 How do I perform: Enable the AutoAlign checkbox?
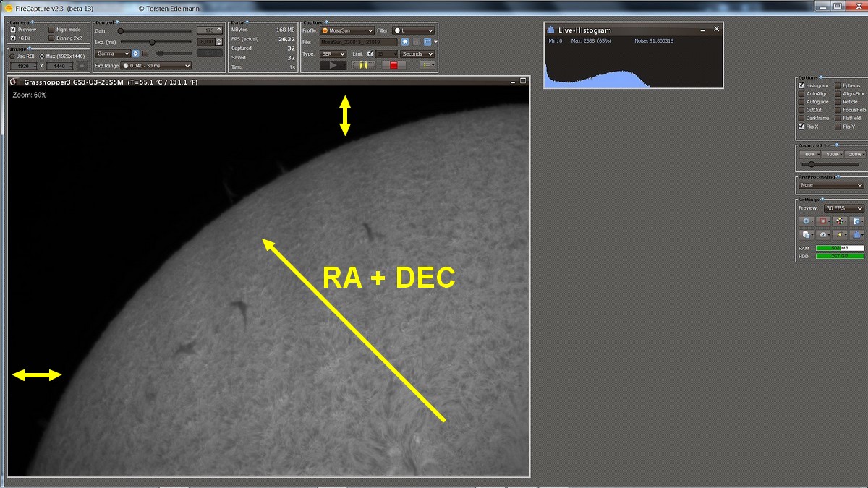pos(801,94)
